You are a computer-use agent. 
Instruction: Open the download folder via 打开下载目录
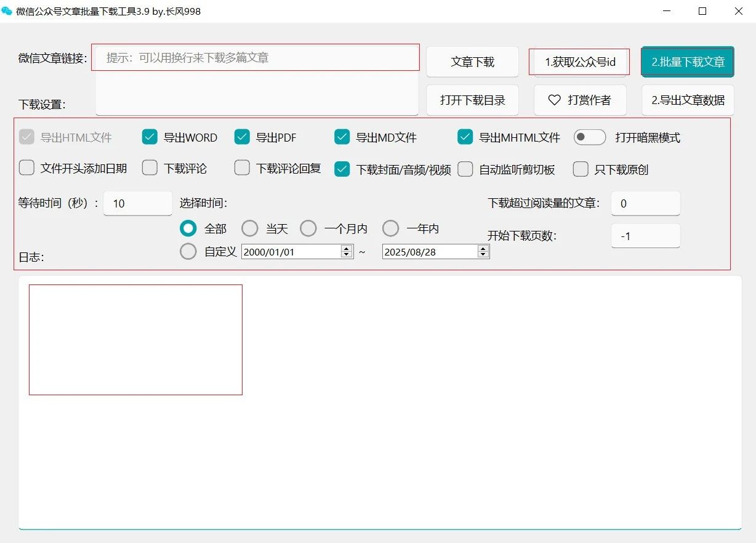[x=473, y=100]
